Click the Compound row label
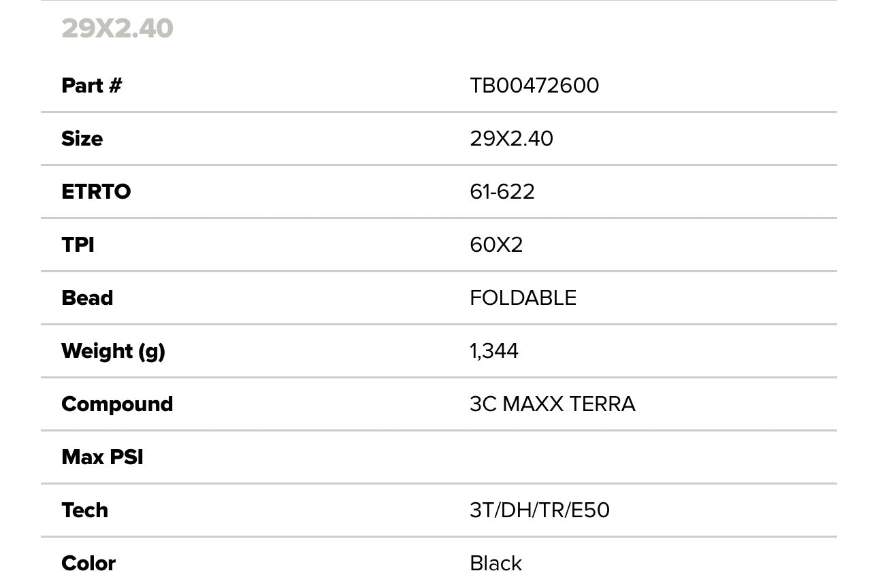The width and height of the screenshot is (878, 588). 117,404
